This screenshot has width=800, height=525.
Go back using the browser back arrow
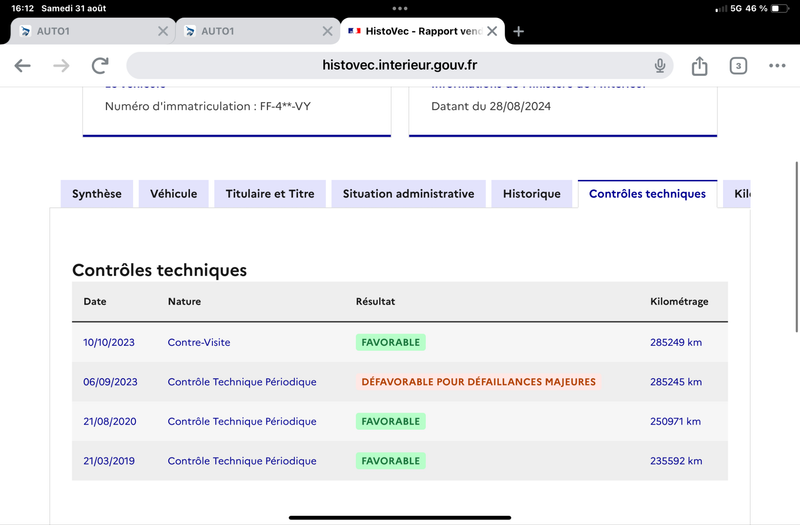point(22,65)
